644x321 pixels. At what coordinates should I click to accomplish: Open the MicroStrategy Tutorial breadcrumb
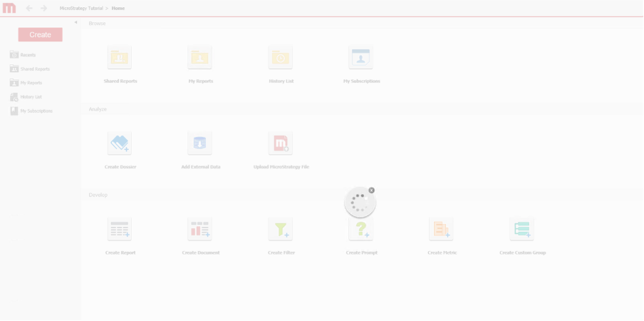coord(81,9)
